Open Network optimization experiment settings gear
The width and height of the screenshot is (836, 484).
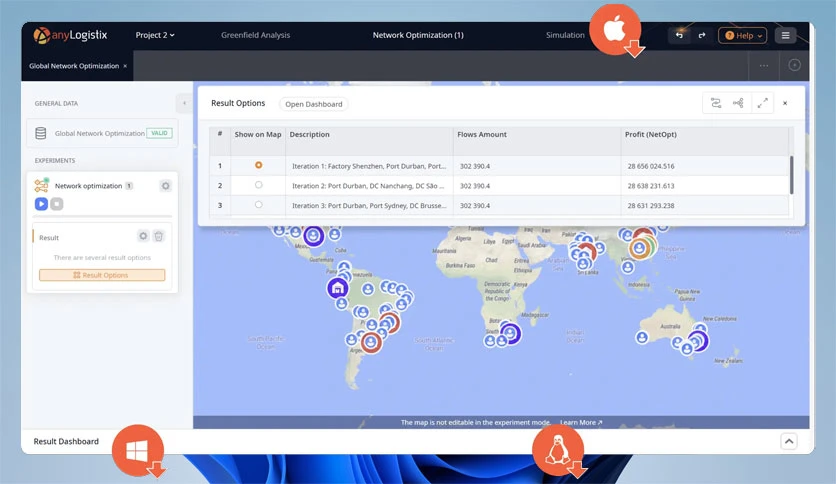click(x=165, y=185)
